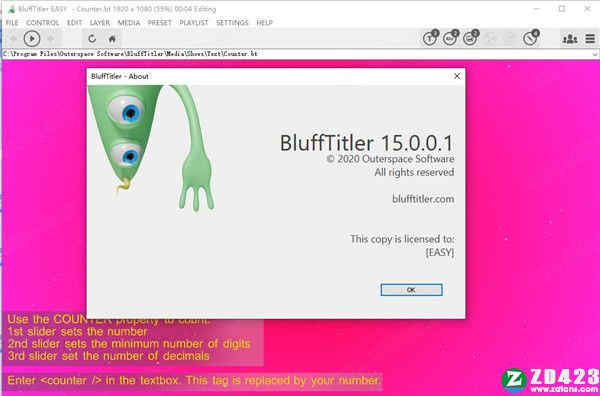600x396 pixels.
Task: Click the community people icon
Action: tap(570, 39)
